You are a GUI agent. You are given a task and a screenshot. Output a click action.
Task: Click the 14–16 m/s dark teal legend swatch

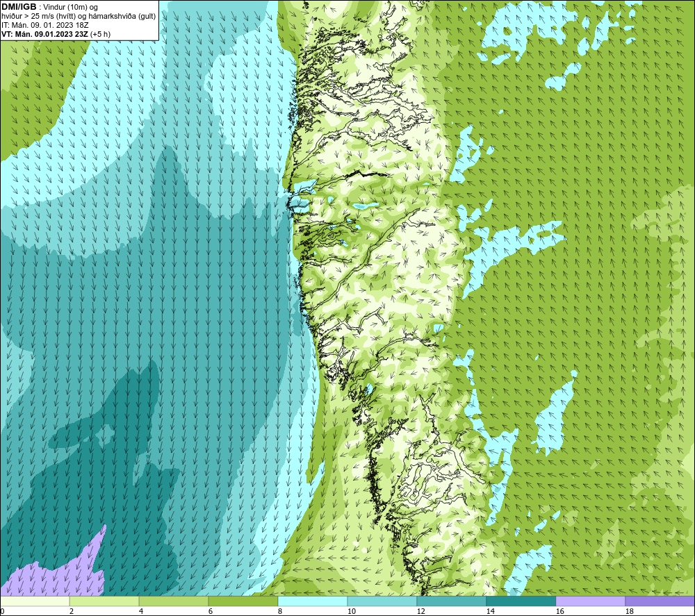click(521, 601)
